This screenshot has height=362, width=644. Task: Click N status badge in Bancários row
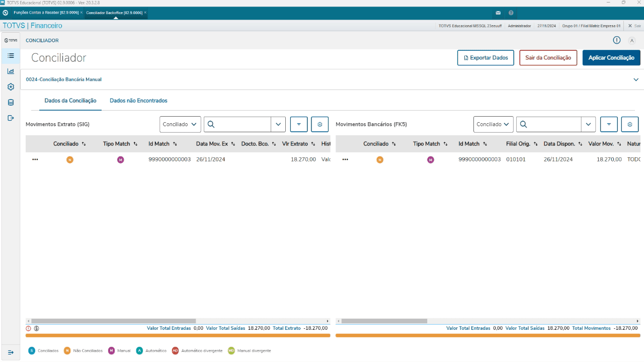click(x=380, y=160)
